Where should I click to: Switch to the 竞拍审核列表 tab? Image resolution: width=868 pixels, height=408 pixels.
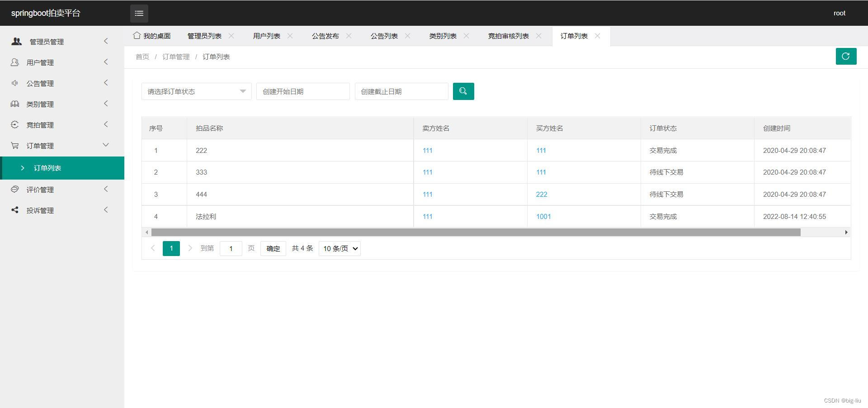click(509, 36)
